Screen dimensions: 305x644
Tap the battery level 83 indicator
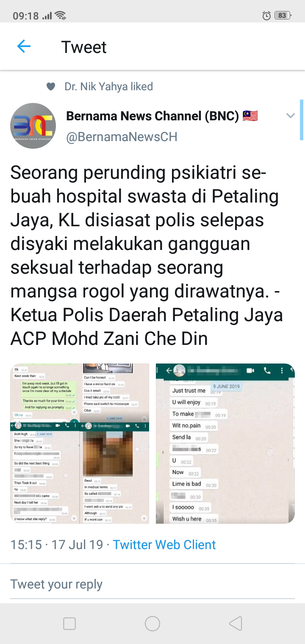point(283,16)
